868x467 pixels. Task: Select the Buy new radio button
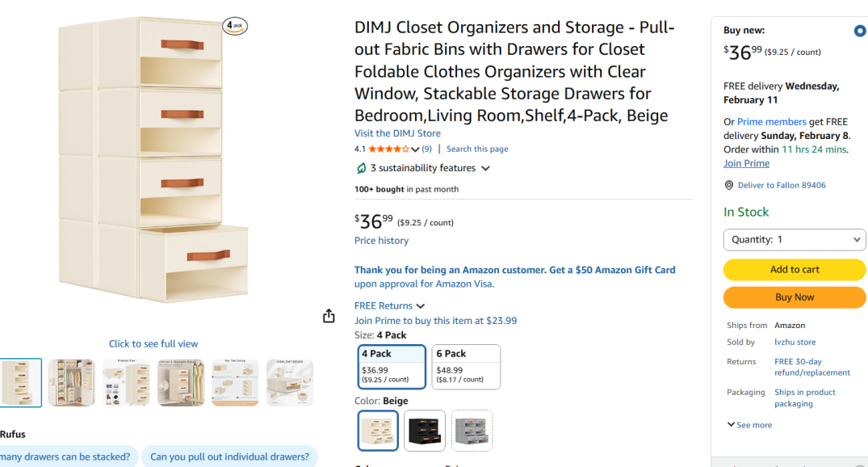[859, 32]
